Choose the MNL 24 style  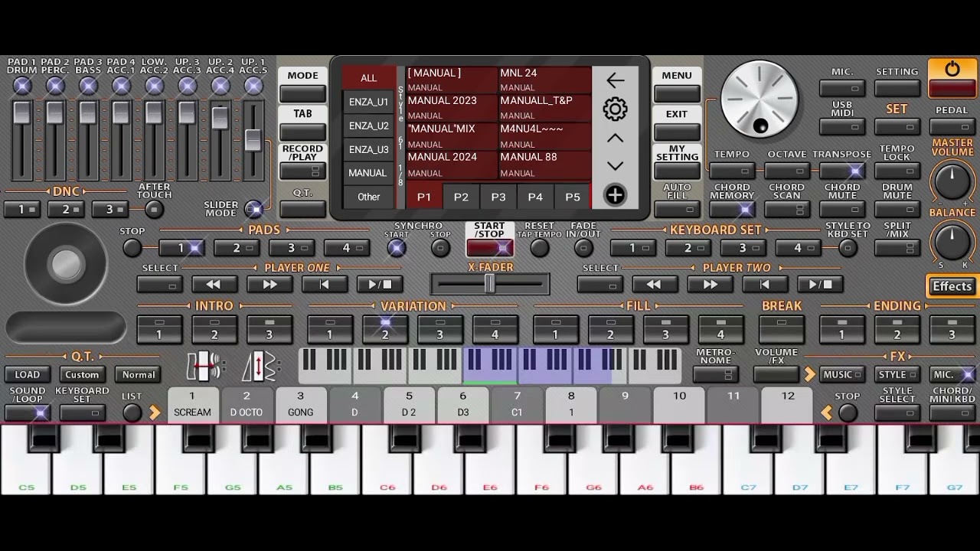pos(545,80)
